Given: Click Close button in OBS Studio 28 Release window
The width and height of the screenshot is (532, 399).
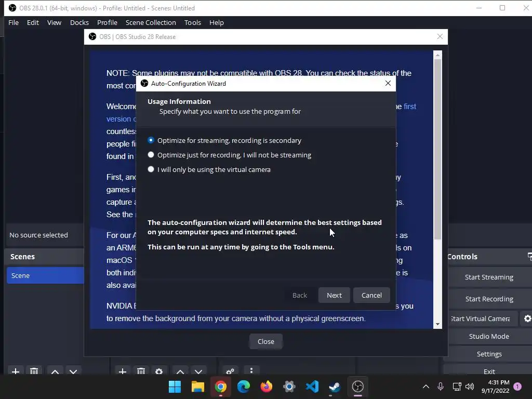Looking at the screenshot, I should (x=265, y=341).
